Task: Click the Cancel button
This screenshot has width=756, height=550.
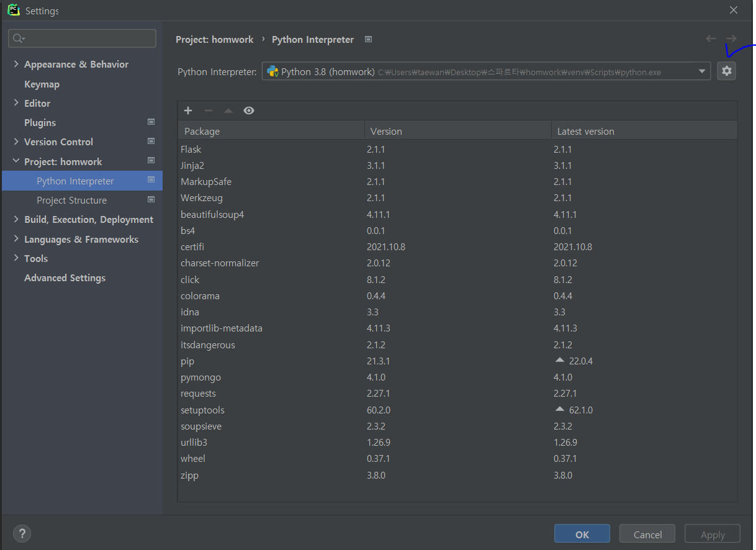Action: pos(647,534)
